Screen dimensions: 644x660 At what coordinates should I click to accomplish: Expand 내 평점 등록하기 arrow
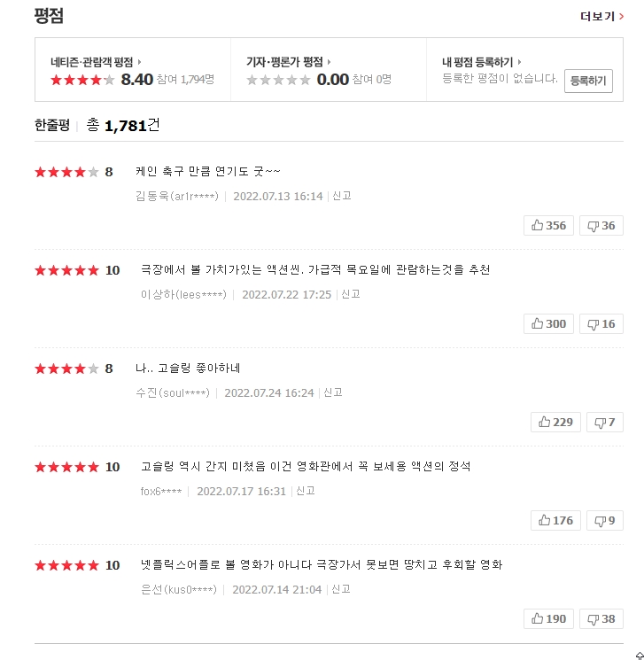[x=519, y=62]
